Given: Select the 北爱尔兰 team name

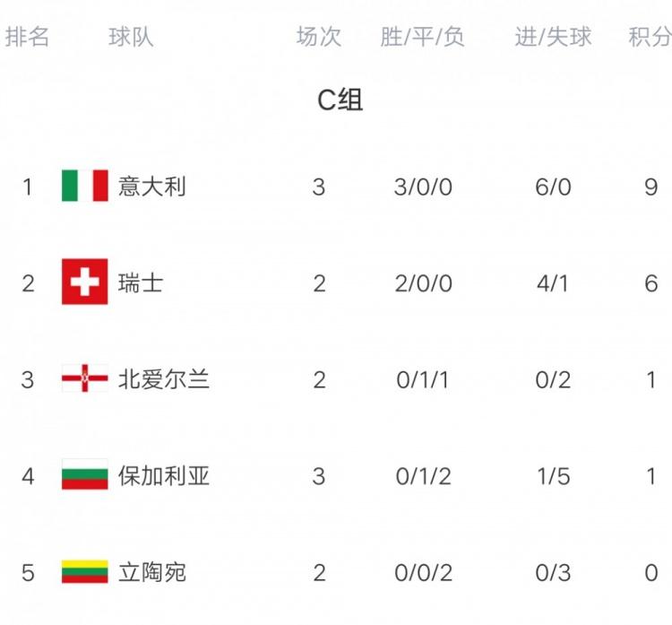Looking at the screenshot, I should point(164,379).
